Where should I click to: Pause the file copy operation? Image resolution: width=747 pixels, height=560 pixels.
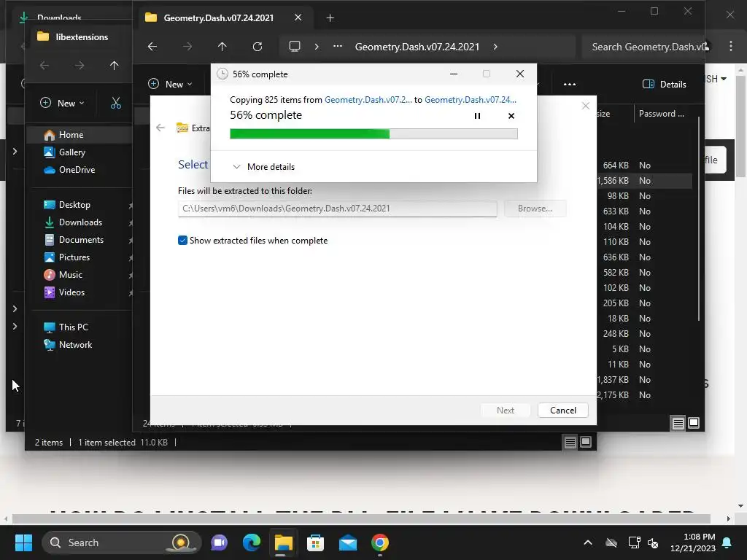point(477,116)
